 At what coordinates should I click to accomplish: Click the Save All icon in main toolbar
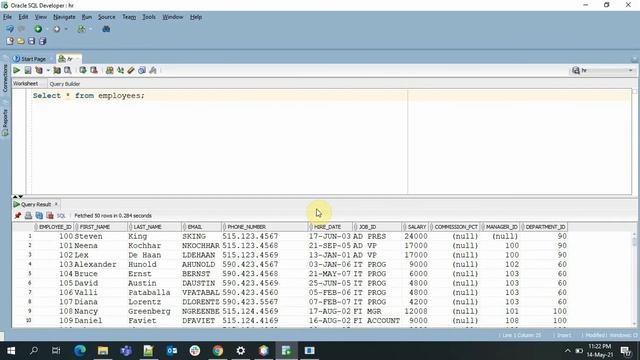click(x=42, y=41)
